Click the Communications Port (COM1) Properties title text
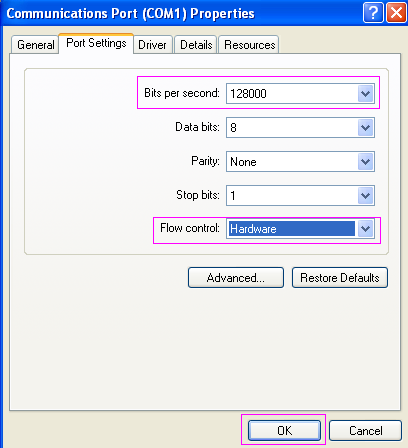The height and width of the screenshot is (448, 408). tap(130, 14)
